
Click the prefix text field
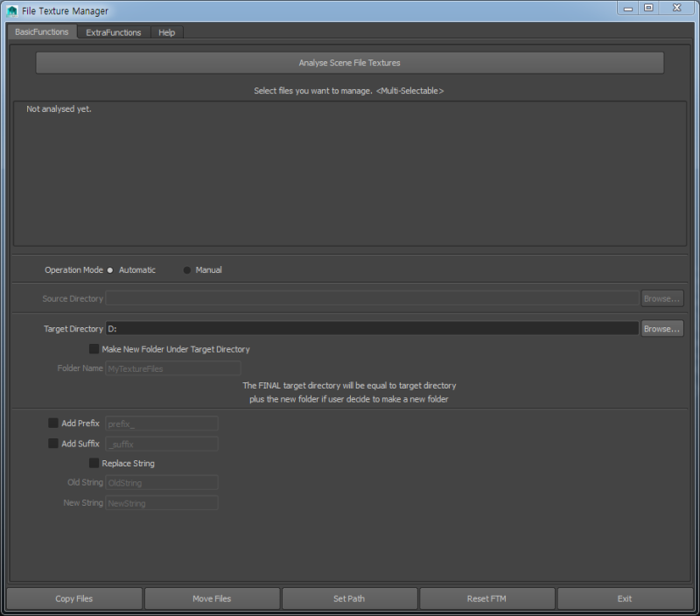point(162,423)
